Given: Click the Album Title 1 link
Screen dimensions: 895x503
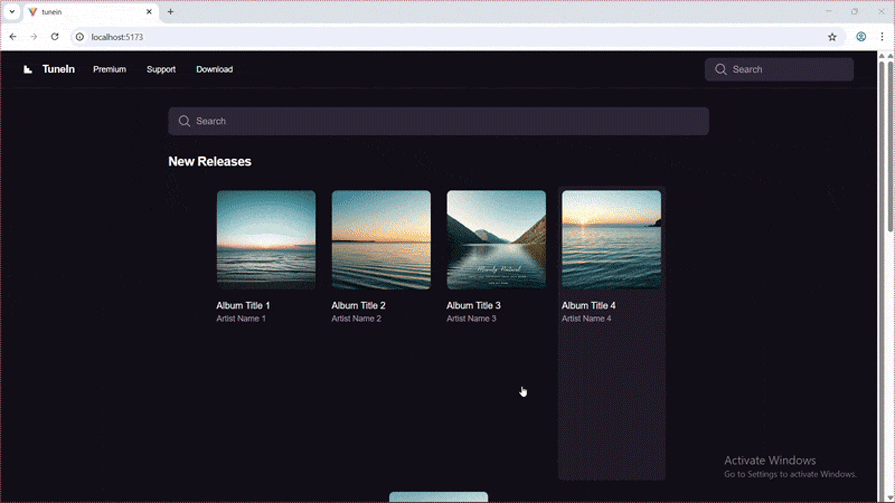Looking at the screenshot, I should [243, 306].
